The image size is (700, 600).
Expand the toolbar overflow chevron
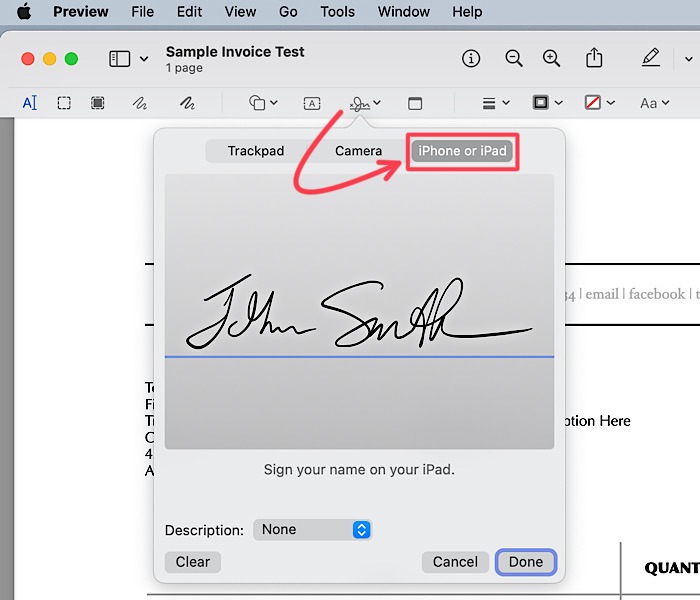pos(689,59)
